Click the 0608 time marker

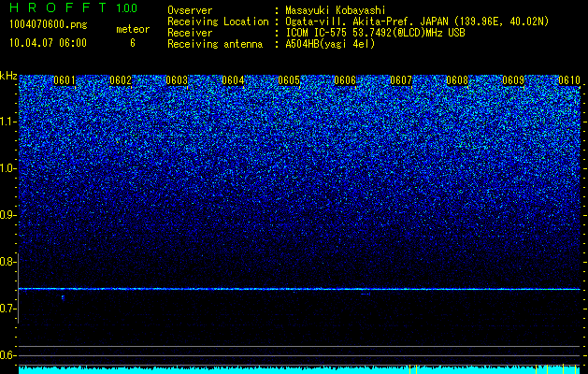457,80
